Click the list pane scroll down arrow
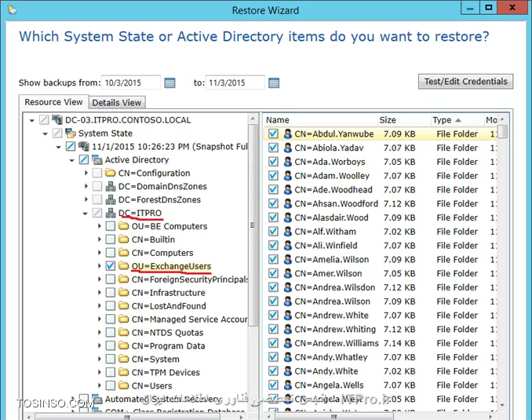Viewport: 532px width, 420px height. (x=502, y=405)
